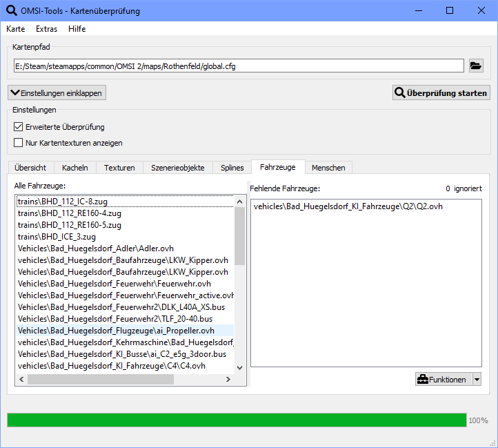Disable the Erweiterte Überprüfung checkbox
This screenshot has width=498, height=448.
19,127
